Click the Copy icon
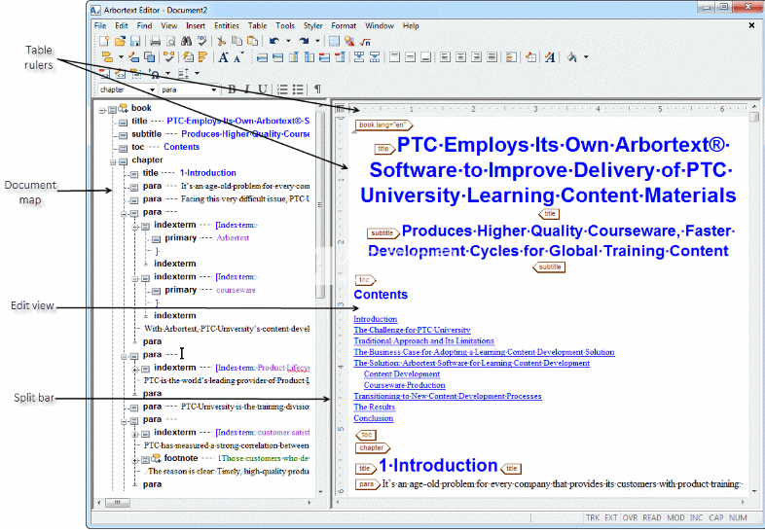Screen dimensions: 765x532 pos(237,41)
